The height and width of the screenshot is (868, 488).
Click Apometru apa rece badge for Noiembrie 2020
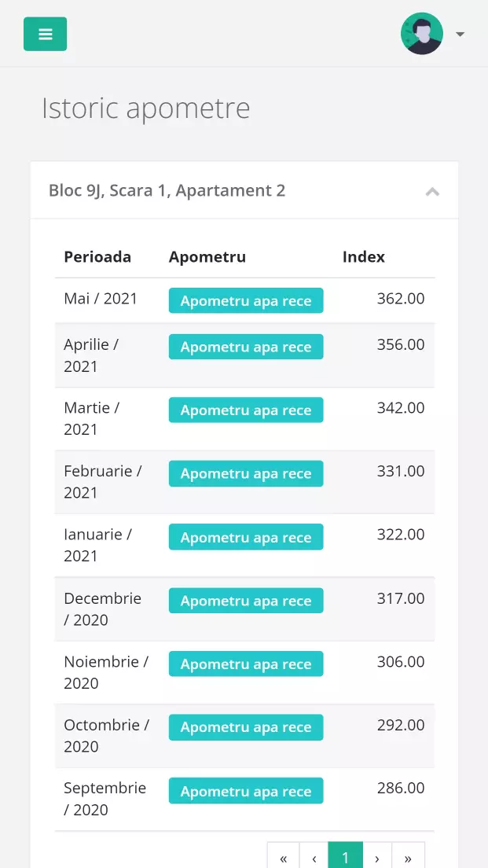(x=246, y=664)
